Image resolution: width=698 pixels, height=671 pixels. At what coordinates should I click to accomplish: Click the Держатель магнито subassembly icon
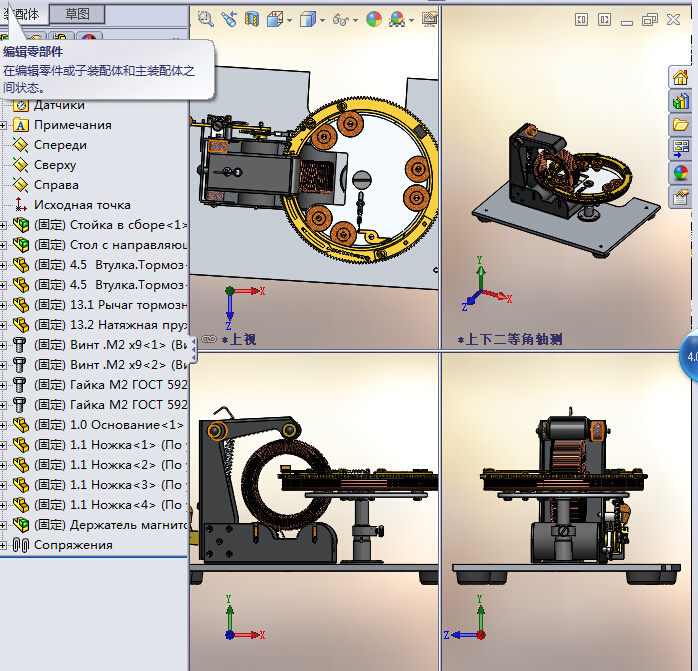(x=21, y=525)
